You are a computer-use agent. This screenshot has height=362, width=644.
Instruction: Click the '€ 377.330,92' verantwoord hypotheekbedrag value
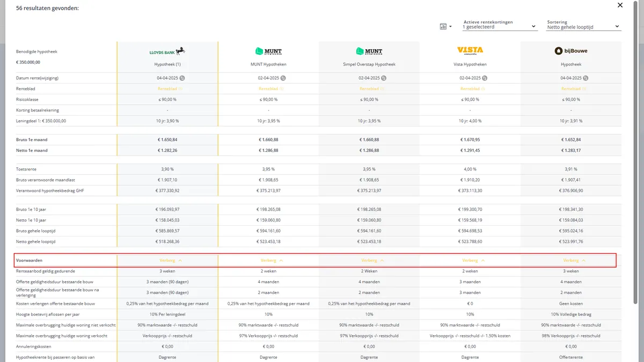point(167,190)
